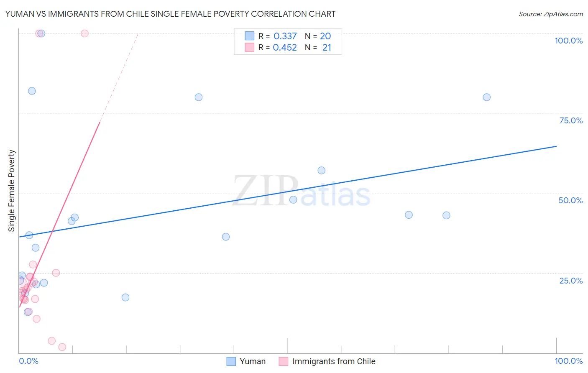Viewport: 588px width, 373px height.
Task: Click the 75.0% y-axis label
Action: [x=571, y=120]
